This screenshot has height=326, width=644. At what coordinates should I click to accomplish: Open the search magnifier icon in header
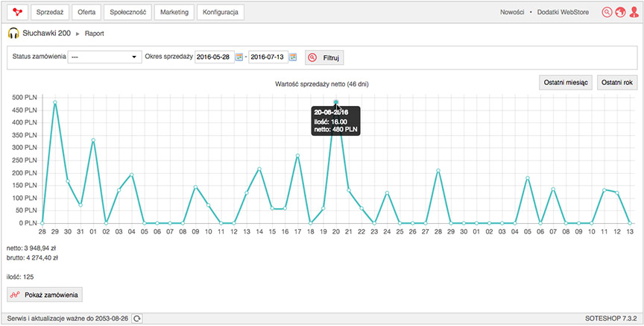(607, 13)
